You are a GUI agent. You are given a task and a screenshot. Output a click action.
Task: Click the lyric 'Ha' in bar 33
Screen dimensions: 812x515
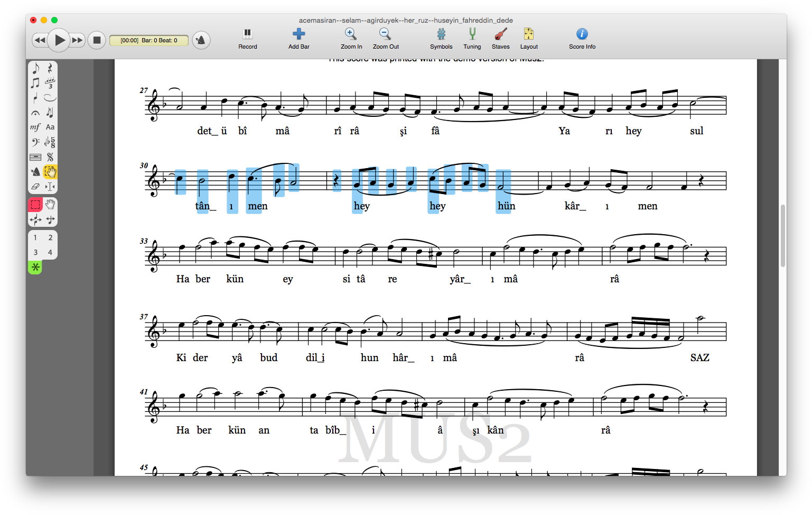tap(183, 279)
